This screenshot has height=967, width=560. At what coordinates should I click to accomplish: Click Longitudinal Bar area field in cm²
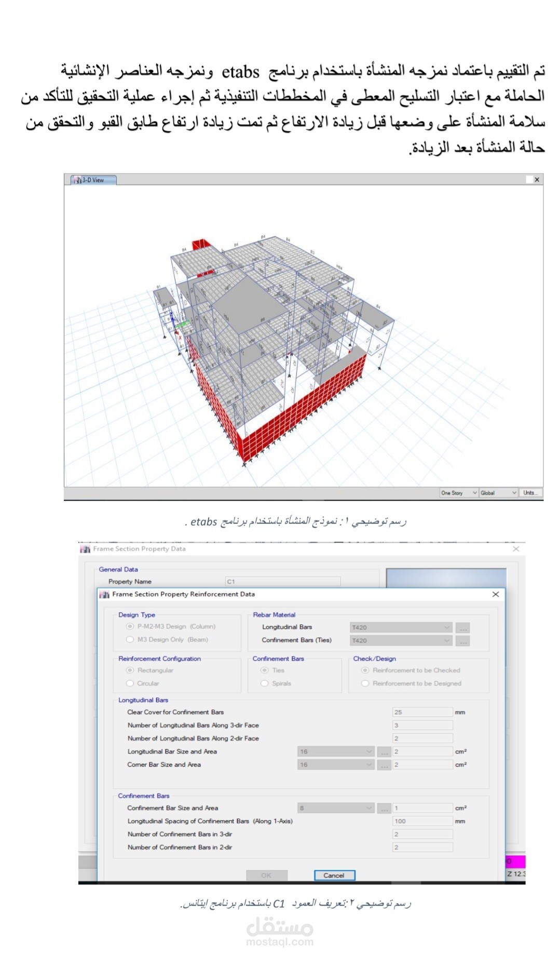(x=422, y=751)
